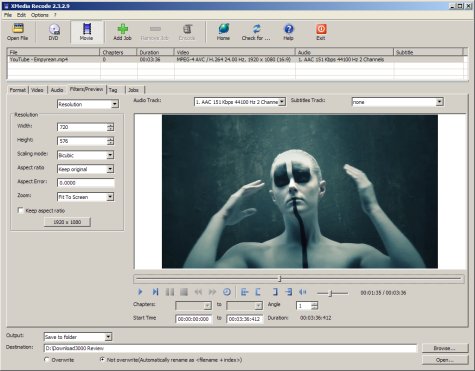Screen dimensions: 475x371
Task: Click the Height spinner arrows
Action: click(110, 141)
